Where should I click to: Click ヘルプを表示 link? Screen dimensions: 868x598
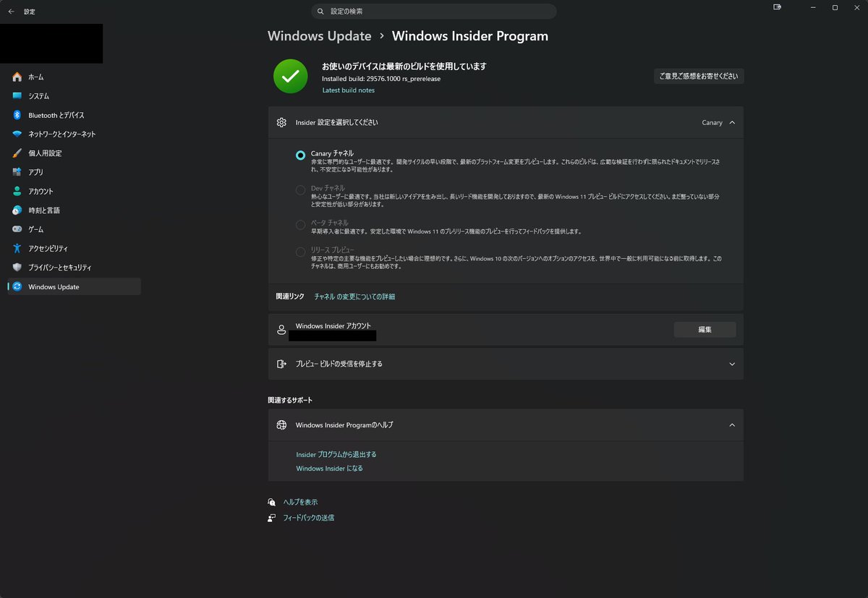click(300, 502)
